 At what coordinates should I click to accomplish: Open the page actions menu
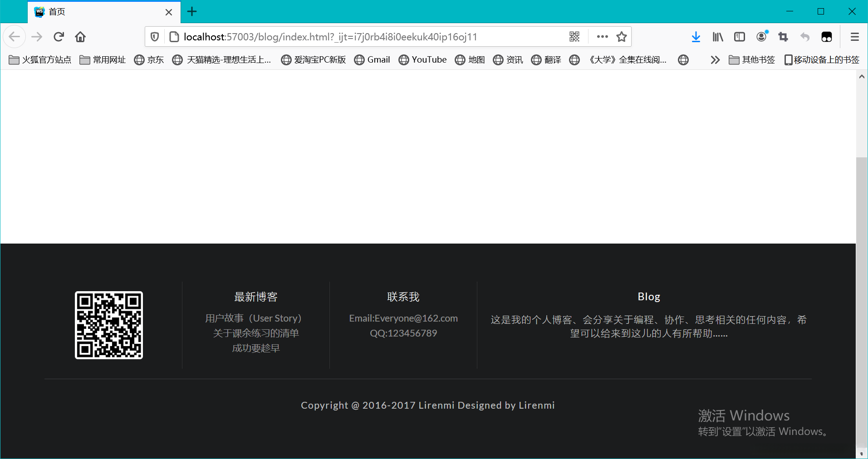click(602, 37)
